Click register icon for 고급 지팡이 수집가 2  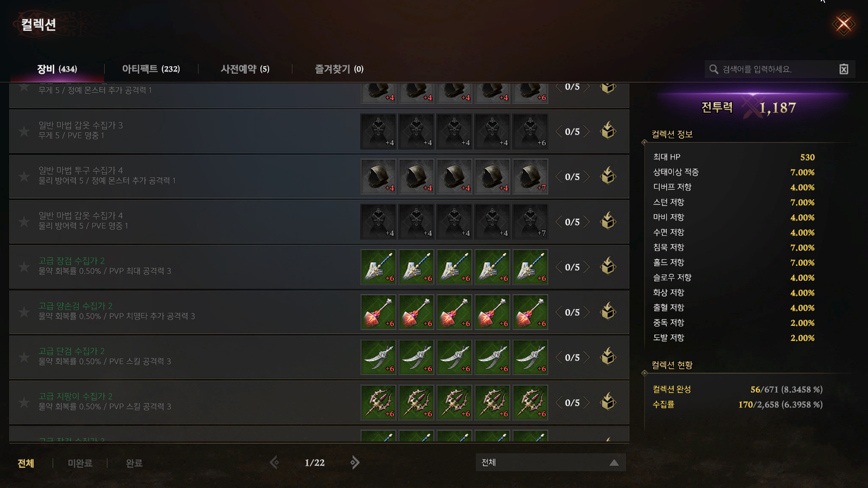(x=608, y=402)
